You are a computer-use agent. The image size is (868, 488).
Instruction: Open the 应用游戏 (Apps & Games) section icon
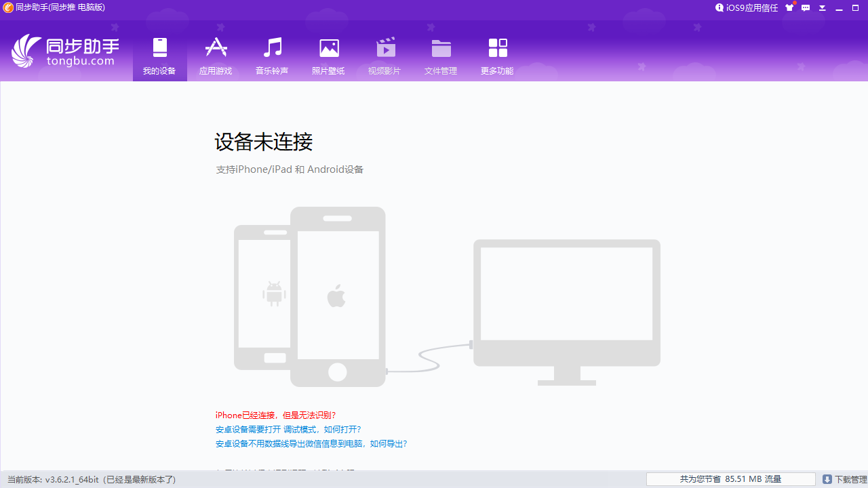pyautogui.click(x=216, y=47)
